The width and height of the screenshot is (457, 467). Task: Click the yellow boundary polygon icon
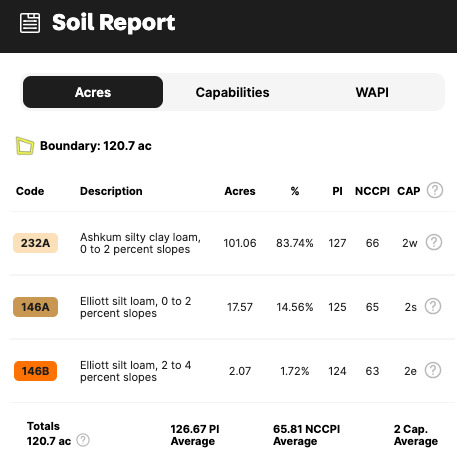25,146
